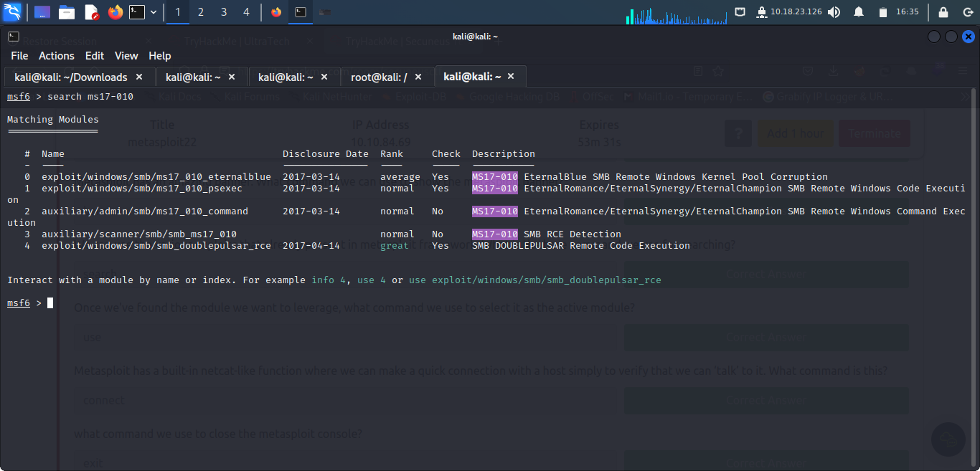The image size is (980, 471).
Task: Open the file manager from panel
Action: tap(67, 12)
